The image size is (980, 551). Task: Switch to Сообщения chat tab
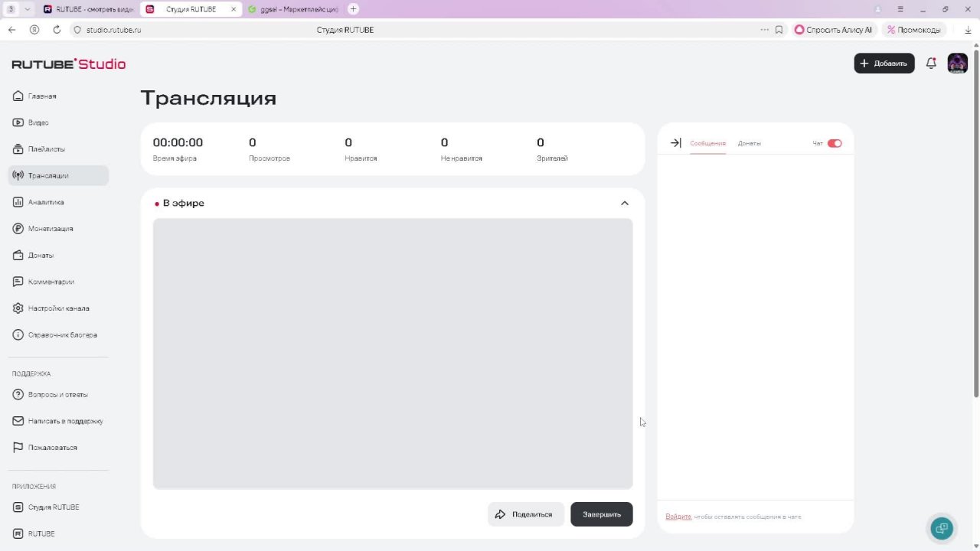[707, 144]
